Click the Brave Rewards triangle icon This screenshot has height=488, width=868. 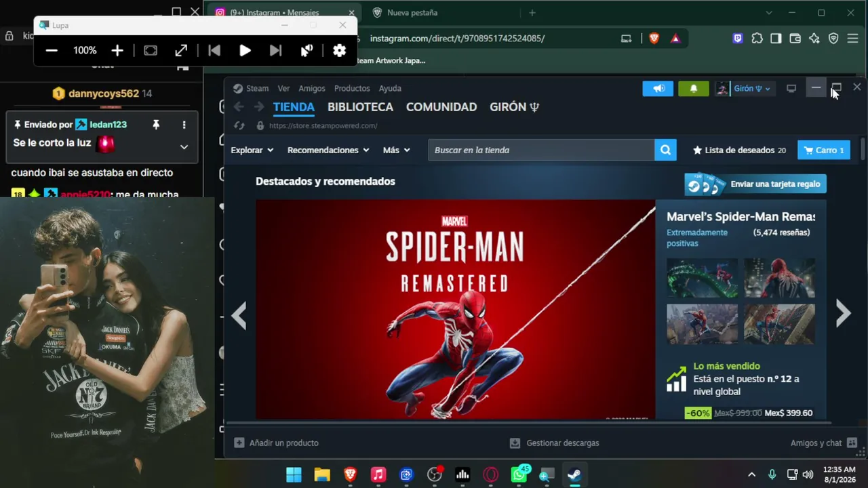coord(675,39)
